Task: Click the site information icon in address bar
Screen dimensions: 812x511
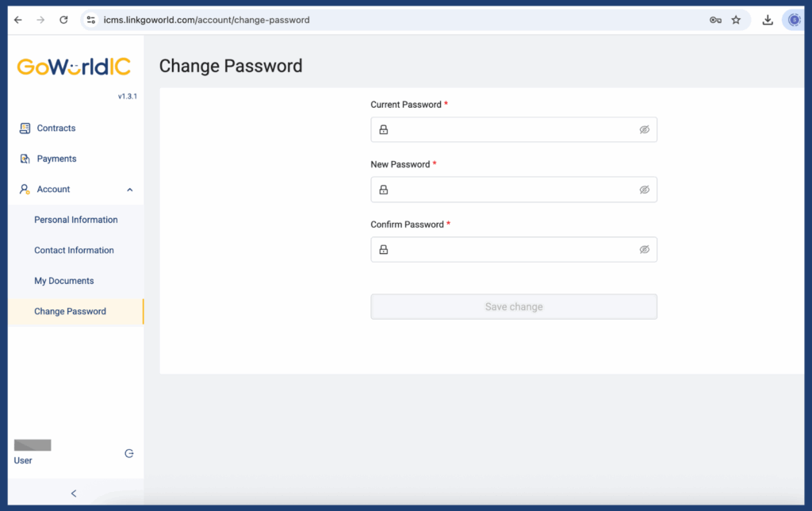Action: [90, 20]
